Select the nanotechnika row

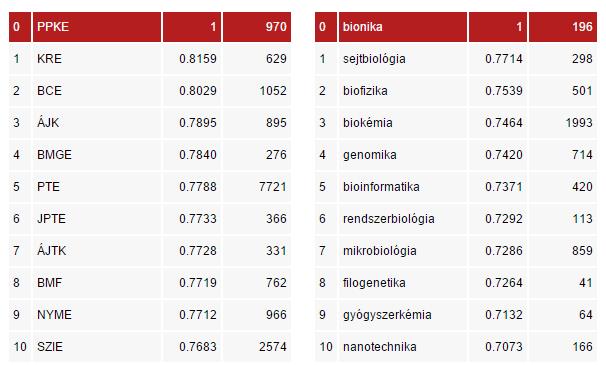click(456, 347)
